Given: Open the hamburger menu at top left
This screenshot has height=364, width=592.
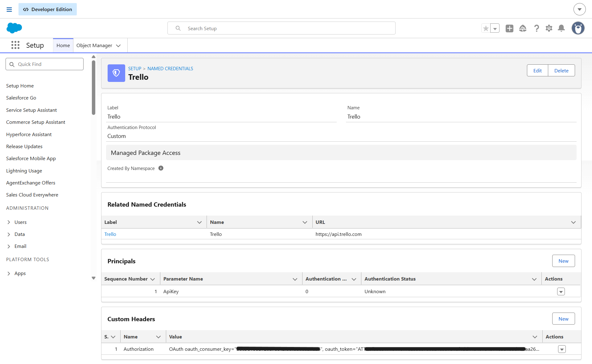Looking at the screenshot, I should (9, 10).
